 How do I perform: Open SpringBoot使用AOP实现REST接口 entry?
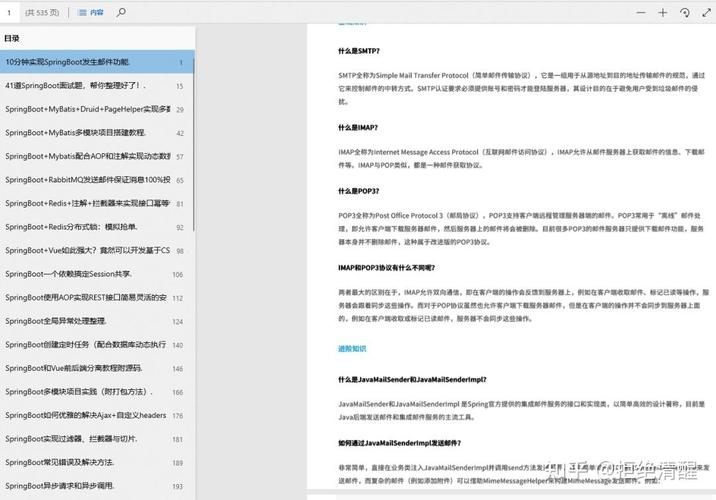tap(97, 298)
